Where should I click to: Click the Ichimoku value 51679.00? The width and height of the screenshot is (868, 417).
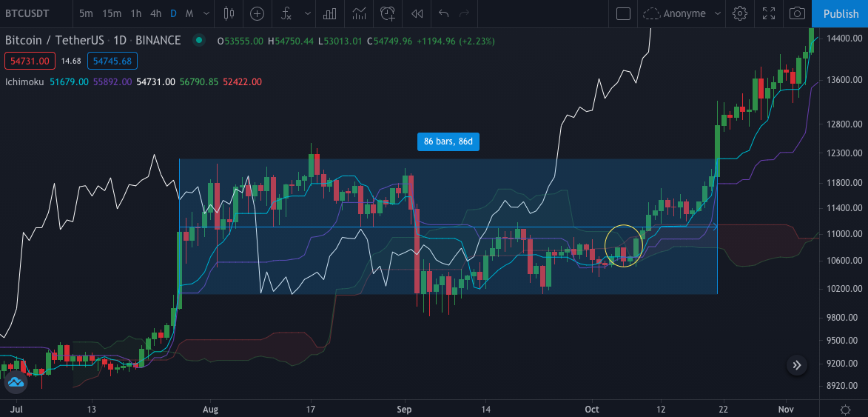[x=70, y=82]
